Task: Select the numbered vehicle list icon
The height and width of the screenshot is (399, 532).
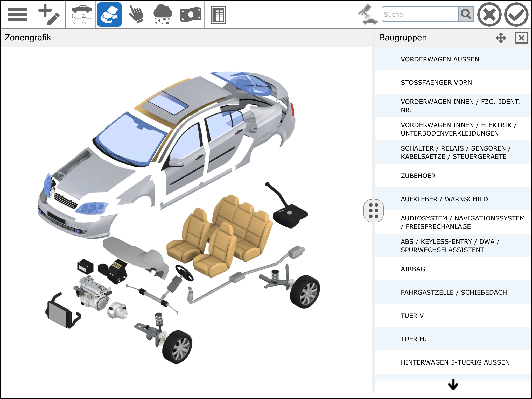Action: click(x=81, y=15)
